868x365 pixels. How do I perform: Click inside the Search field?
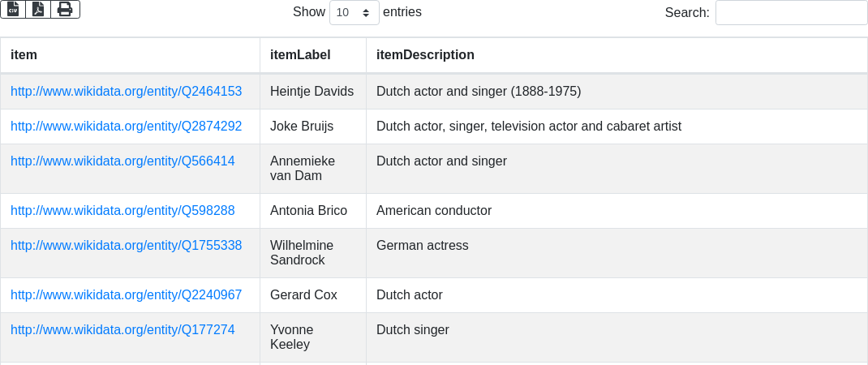point(791,13)
